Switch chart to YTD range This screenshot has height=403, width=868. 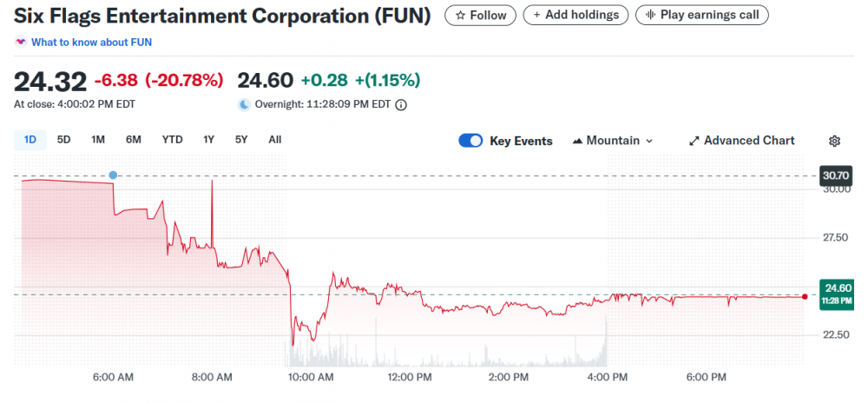click(x=172, y=140)
